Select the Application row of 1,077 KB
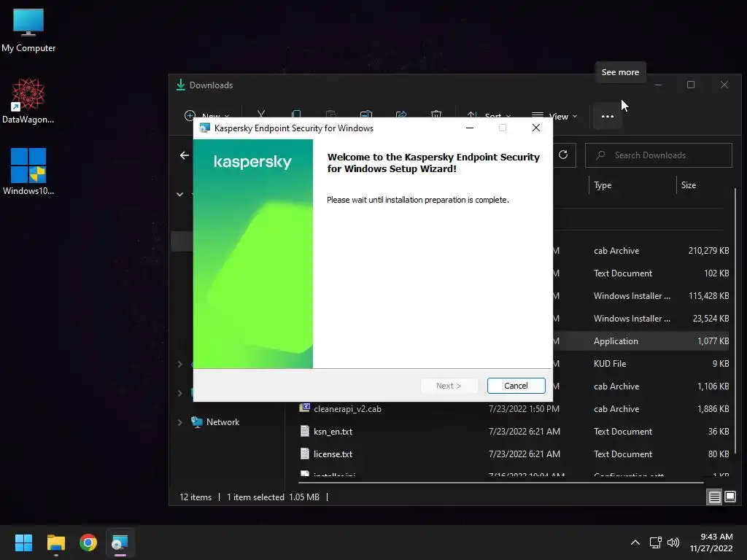 641,341
